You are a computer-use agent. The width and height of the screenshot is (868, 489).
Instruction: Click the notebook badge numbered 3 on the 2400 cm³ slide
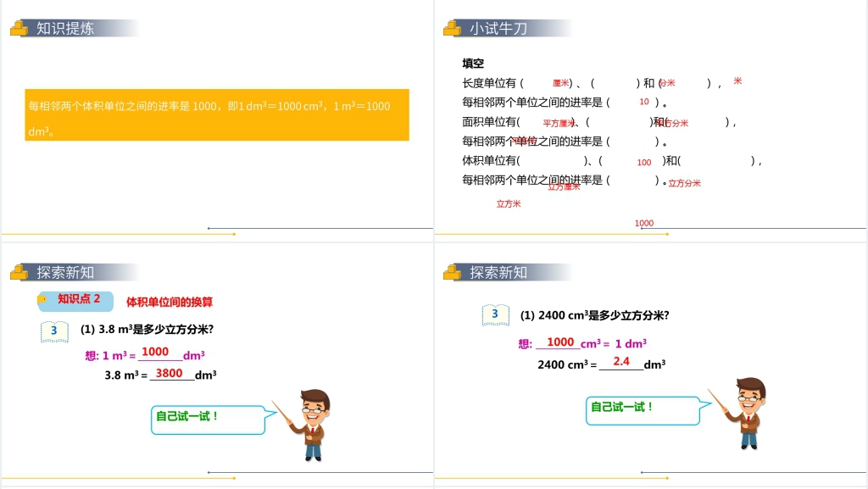point(495,313)
